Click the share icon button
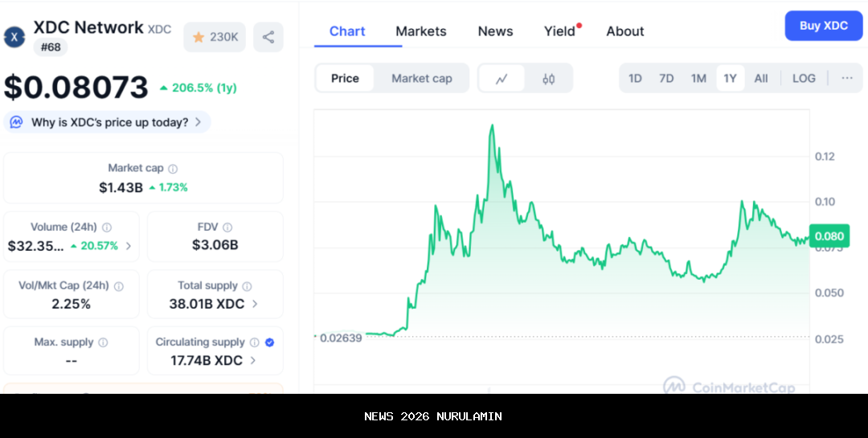This screenshot has height=438, width=868. 268,37
